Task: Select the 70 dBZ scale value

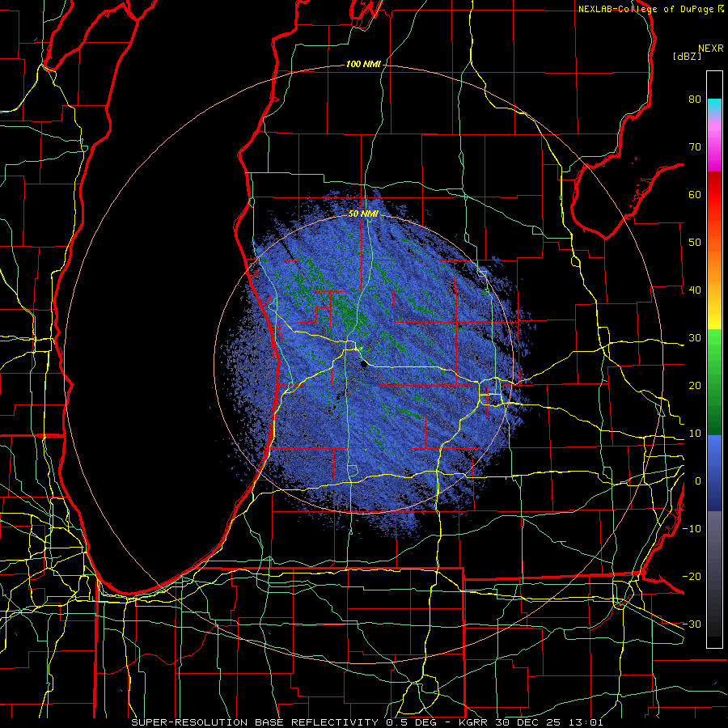Action: tap(695, 146)
